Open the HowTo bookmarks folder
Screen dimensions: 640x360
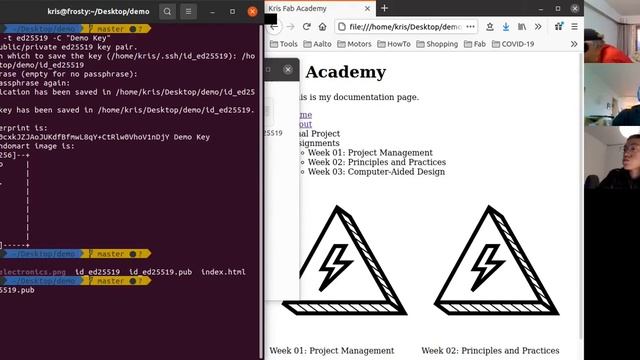coord(394,44)
